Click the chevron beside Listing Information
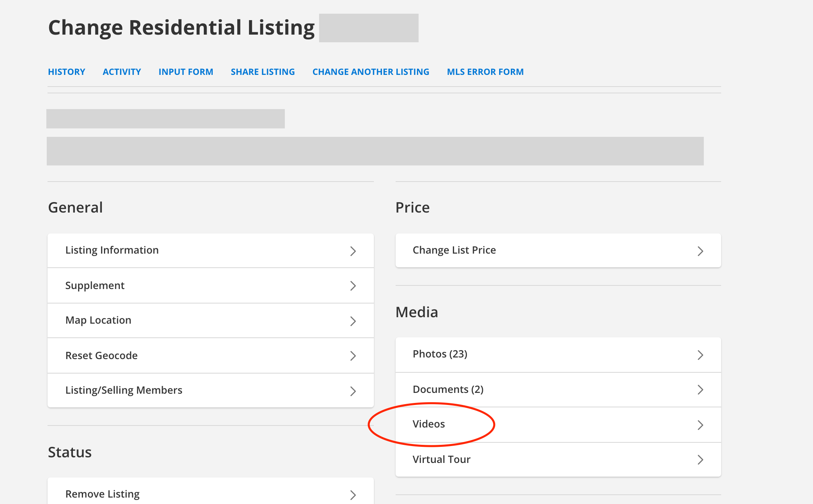813x504 pixels. point(353,251)
